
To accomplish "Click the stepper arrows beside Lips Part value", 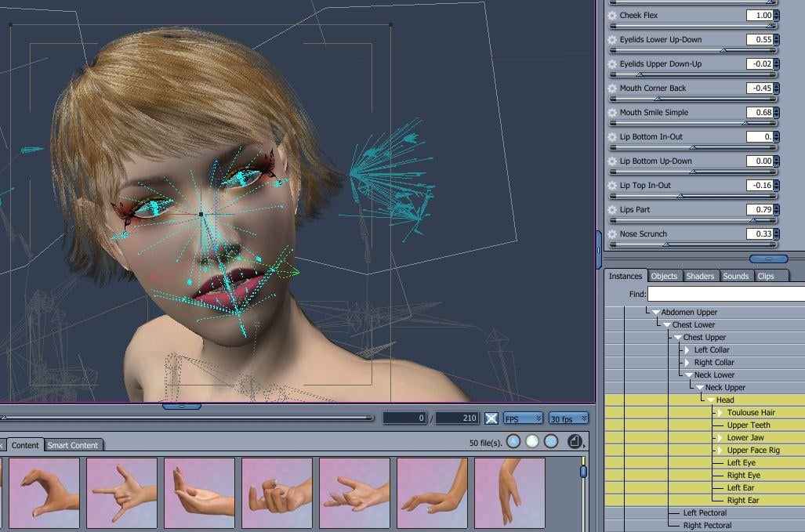I will coord(776,210).
